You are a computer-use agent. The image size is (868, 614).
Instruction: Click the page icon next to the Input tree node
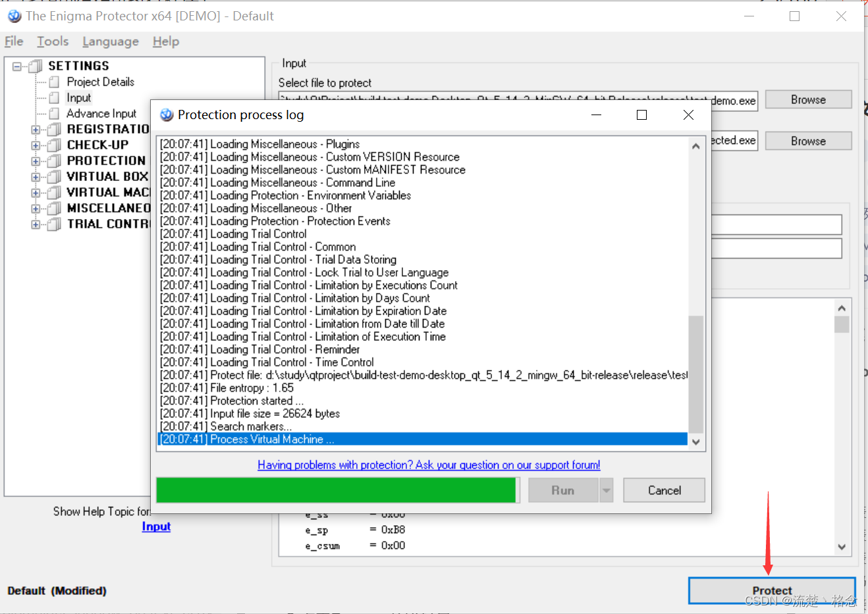click(x=55, y=97)
